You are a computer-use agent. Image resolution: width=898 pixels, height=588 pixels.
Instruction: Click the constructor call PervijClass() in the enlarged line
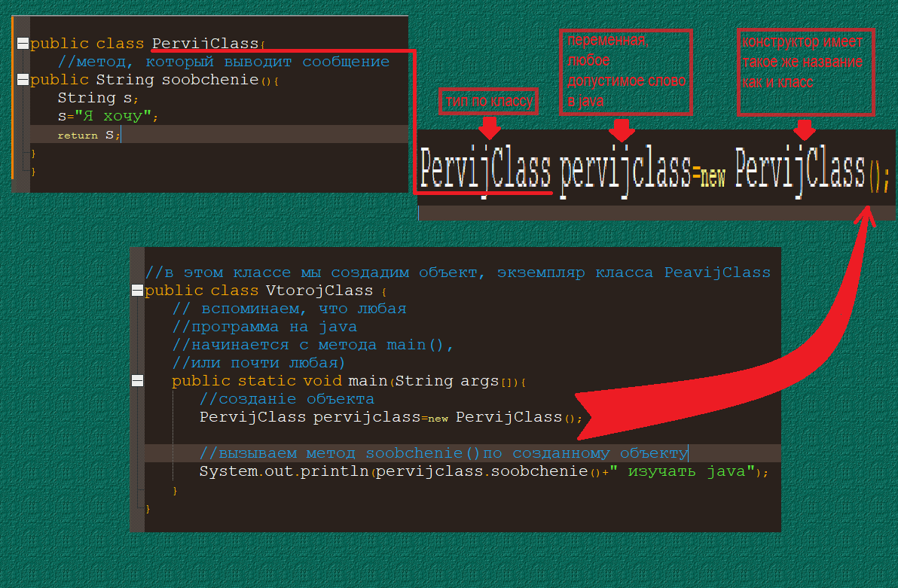[x=807, y=171]
